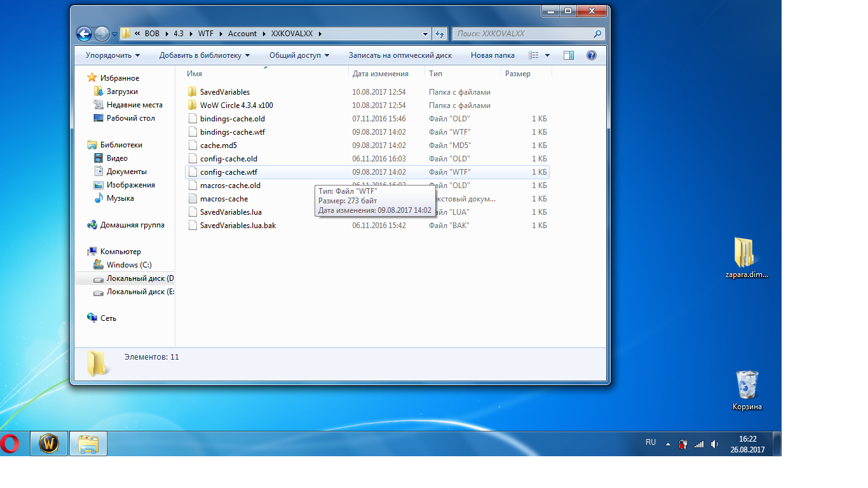Click the change view icon in toolbar
Screen dimensions: 868x488
(534, 55)
